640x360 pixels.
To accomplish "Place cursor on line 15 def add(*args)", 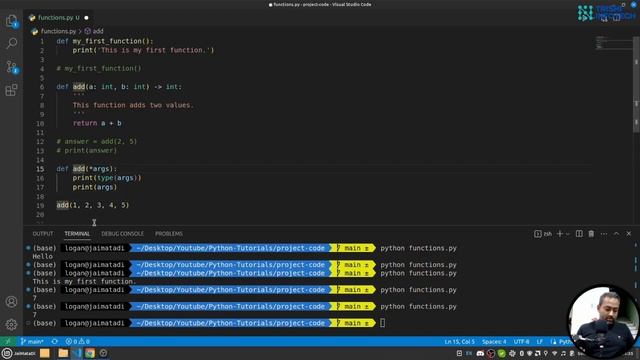I will tap(87, 169).
